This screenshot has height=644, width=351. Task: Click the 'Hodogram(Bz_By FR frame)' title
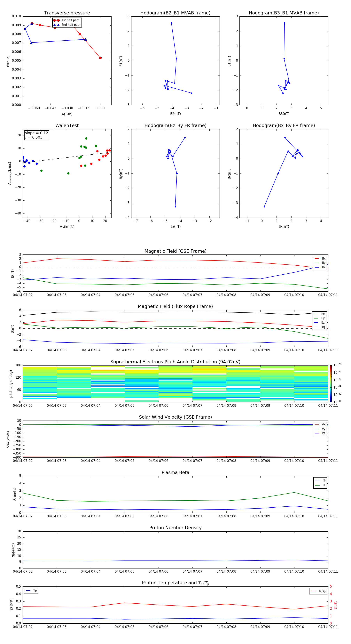[175, 125]
